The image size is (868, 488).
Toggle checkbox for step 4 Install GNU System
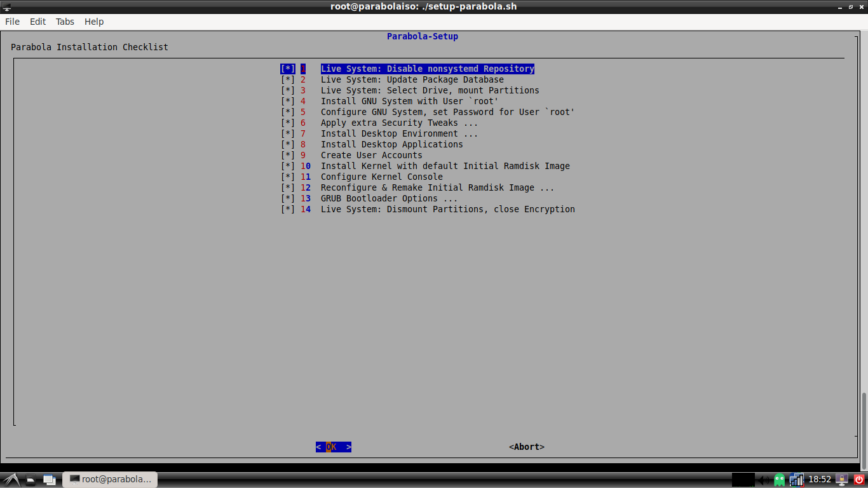pos(288,101)
